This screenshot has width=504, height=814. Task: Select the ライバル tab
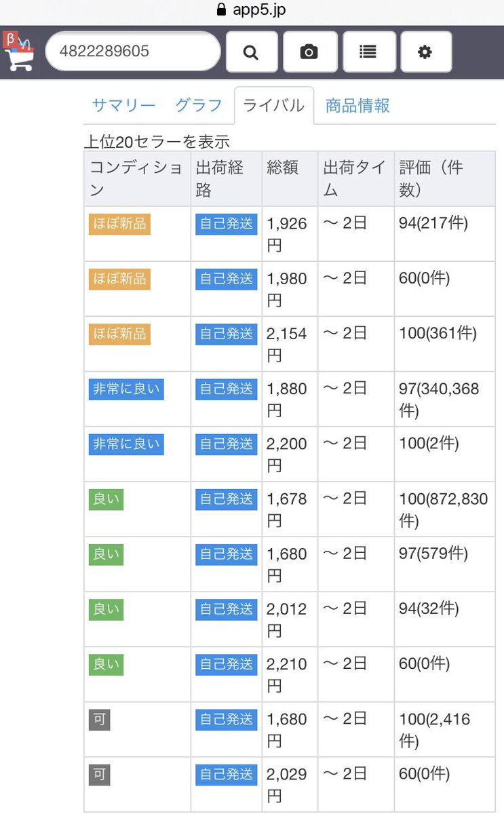(x=273, y=106)
